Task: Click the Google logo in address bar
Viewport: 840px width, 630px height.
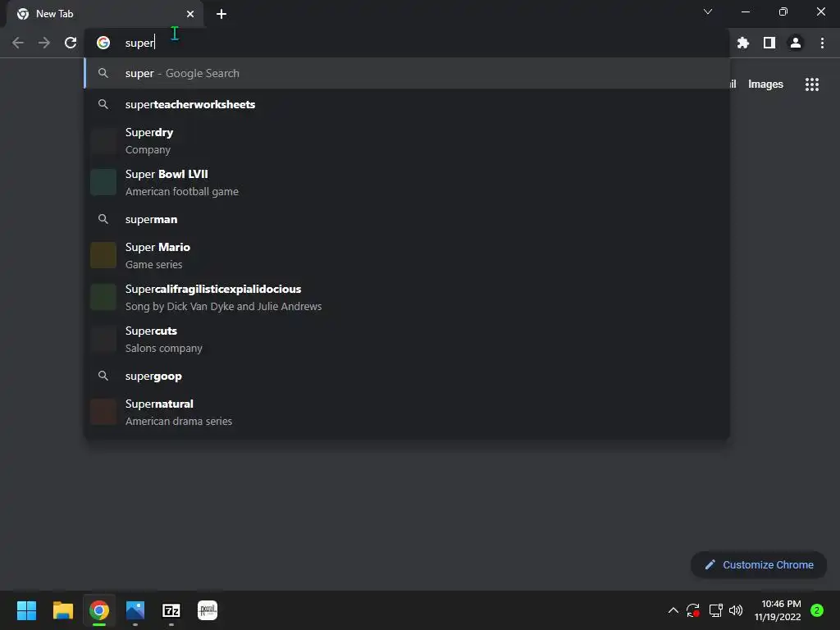Action: pyautogui.click(x=103, y=43)
